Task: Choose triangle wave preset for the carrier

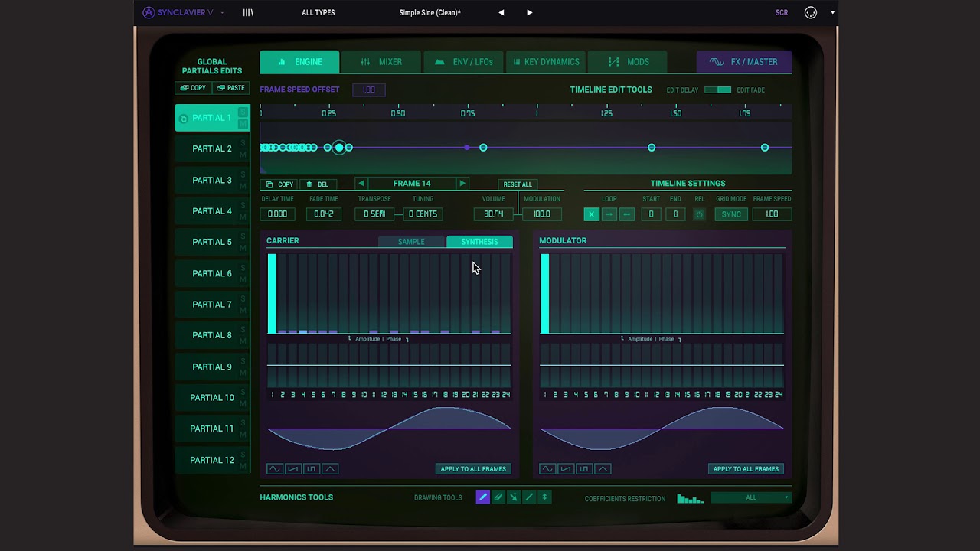Action: coord(330,469)
